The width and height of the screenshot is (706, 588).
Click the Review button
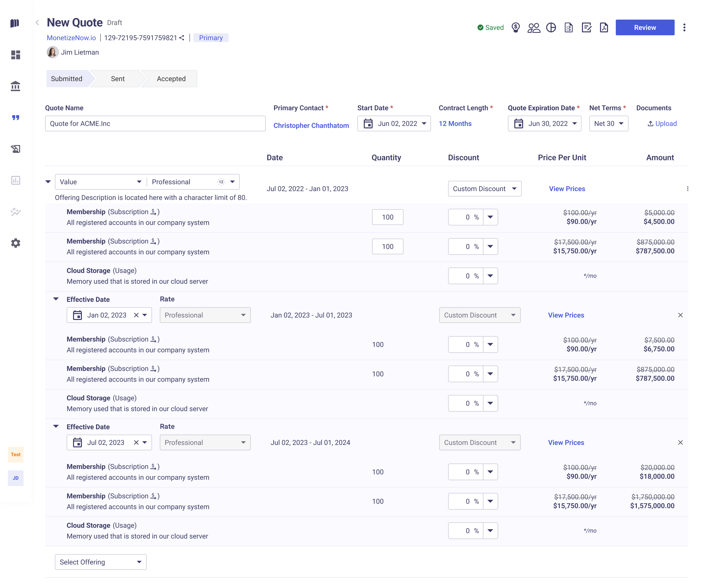(x=645, y=27)
